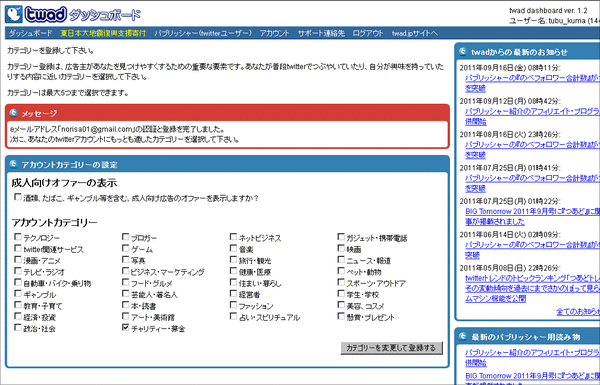Open the サポート連絡先 menu item
600x385 pixels.
(321, 33)
